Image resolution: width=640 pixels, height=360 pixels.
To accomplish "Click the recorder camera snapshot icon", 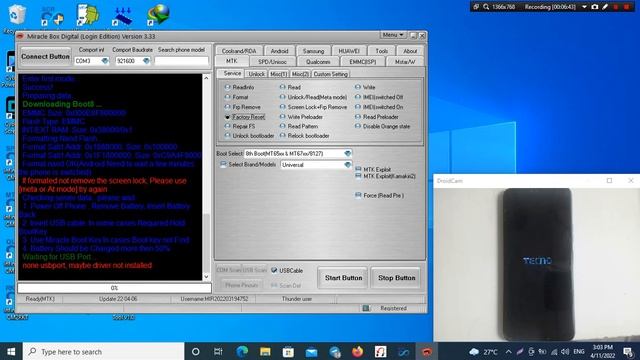I will click(x=595, y=7).
